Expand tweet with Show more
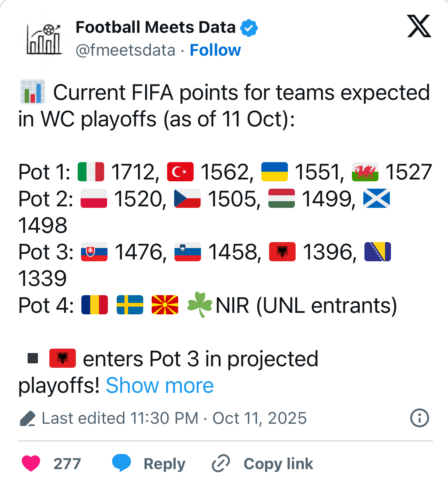Screen dimensions: 448x482 point(159,385)
